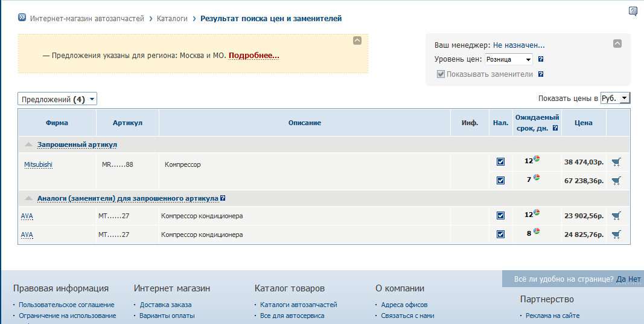Open 'Интернет-магазин автозапчастей' breadcrumb

[87, 19]
